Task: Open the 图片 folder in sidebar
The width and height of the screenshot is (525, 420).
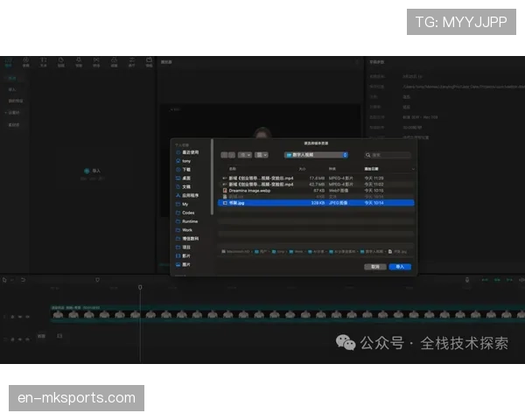Action: pyautogui.click(x=186, y=255)
